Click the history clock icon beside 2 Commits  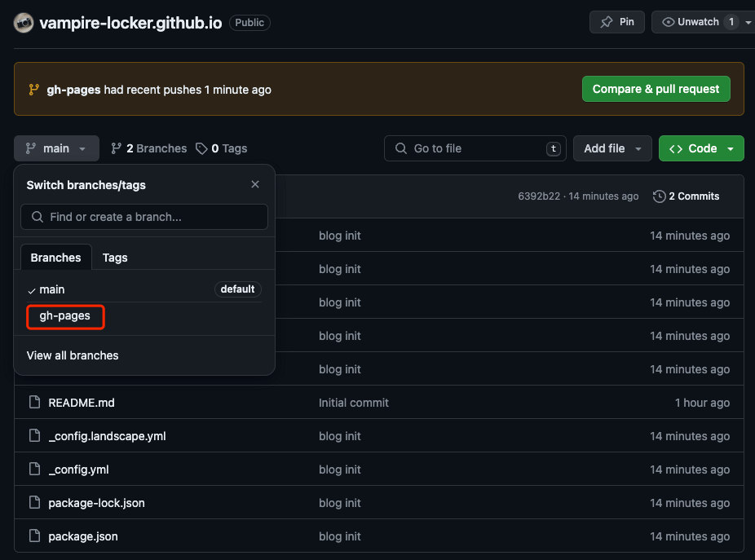tap(659, 196)
